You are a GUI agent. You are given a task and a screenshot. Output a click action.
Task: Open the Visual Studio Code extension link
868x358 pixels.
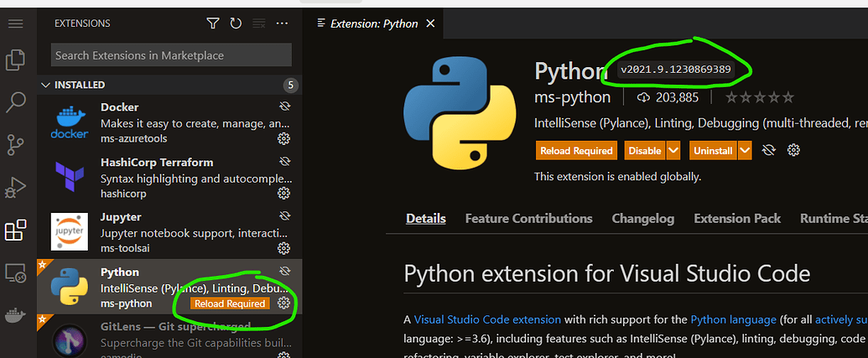[487, 319]
